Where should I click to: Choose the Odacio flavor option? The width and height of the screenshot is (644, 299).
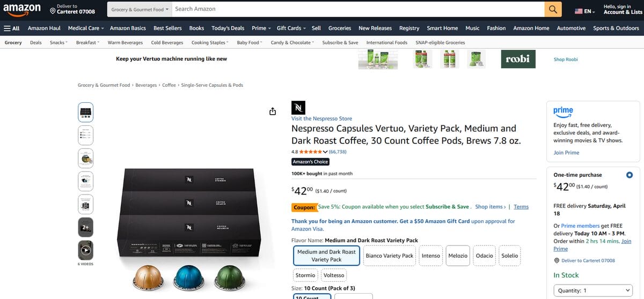(484, 256)
